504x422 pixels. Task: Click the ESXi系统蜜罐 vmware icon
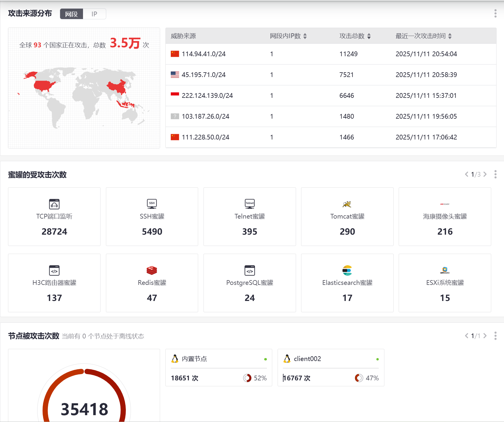tap(445, 270)
